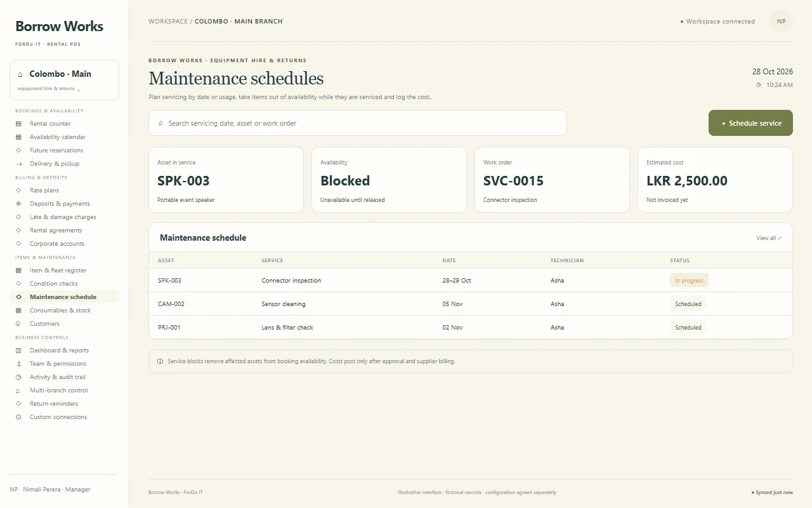The width and height of the screenshot is (812, 508).
Task: Click the Sensor cleaning service cell
Action: (x=284, y=304)
